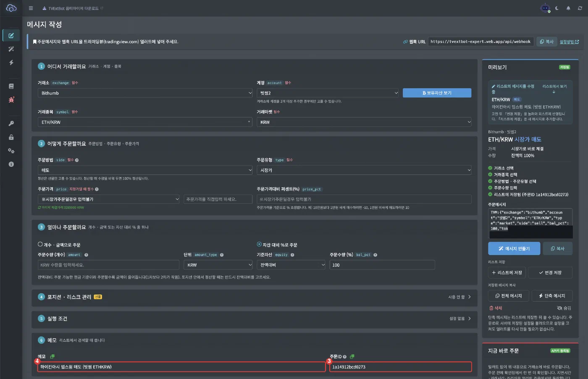Click the copy icon next to 주문ID label
Image resolution: width=588 pixels, height=379 pixels.
coord(352,356)
